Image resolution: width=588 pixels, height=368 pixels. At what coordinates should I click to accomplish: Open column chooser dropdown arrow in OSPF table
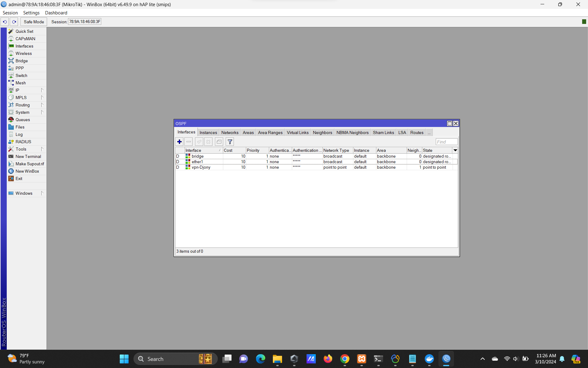click(455, 150)
